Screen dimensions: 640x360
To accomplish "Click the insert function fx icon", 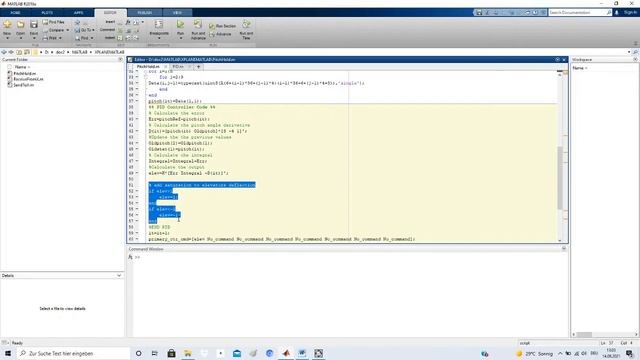I will [128, 22].
